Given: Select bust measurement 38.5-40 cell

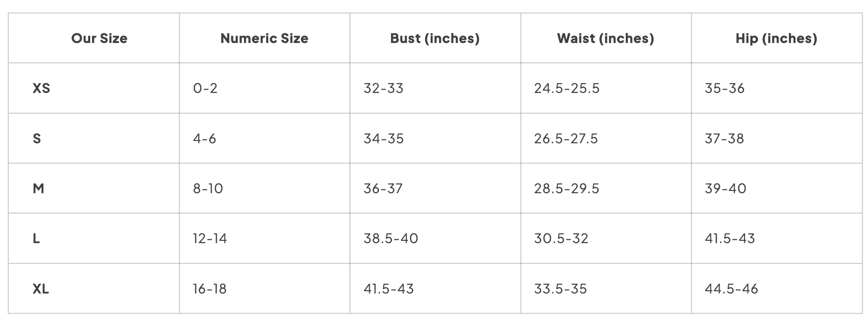Looking at the screenshot, I should [391, 238].
